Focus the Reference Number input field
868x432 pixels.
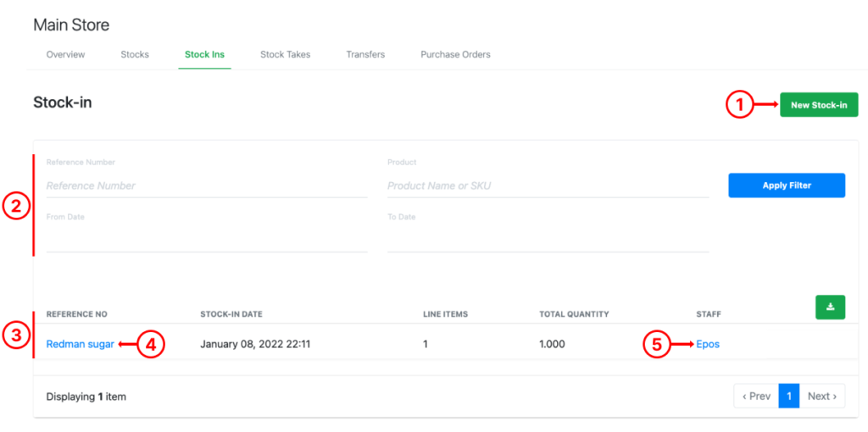tap(206, 186)
